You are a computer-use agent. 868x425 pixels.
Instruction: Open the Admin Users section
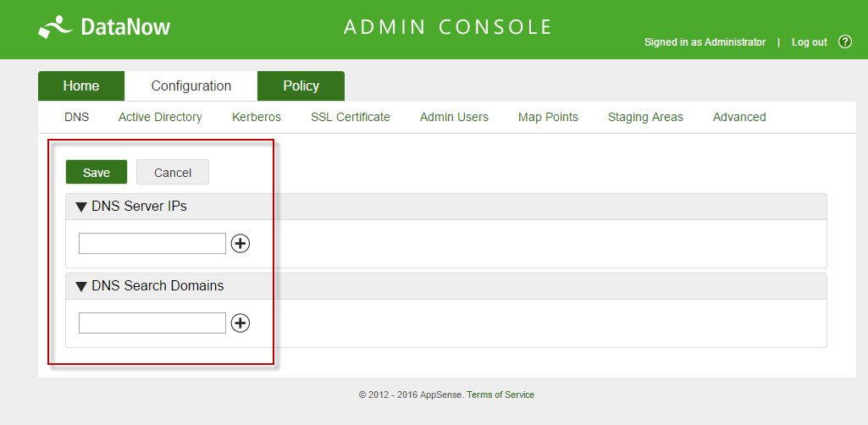[x=454, y=117]
